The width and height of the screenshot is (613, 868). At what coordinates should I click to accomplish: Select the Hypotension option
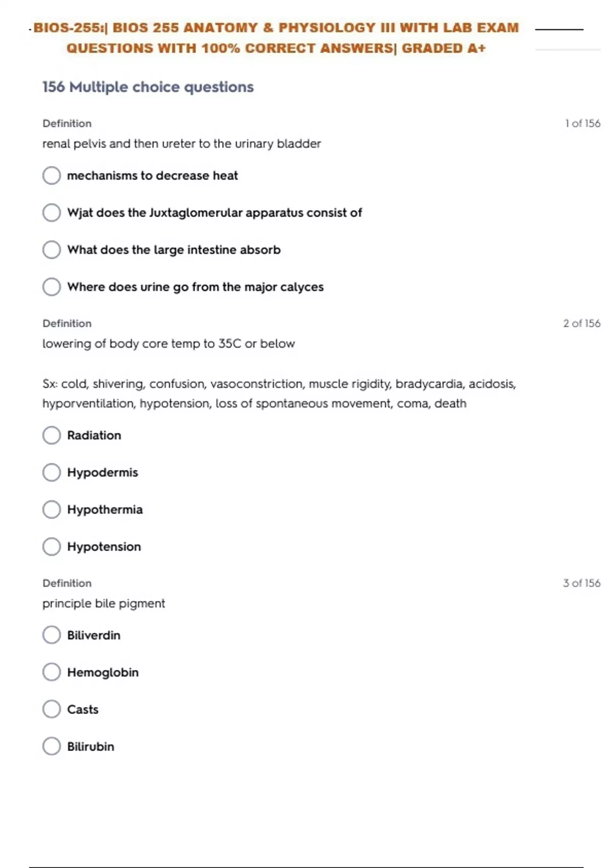[52, 547]
